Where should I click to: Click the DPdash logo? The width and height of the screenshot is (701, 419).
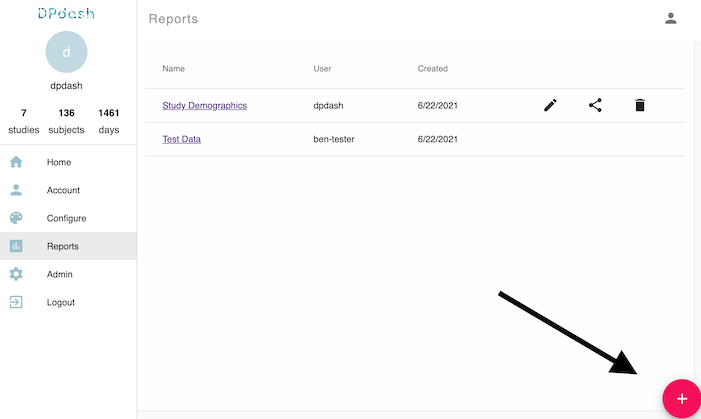[66, 13]
